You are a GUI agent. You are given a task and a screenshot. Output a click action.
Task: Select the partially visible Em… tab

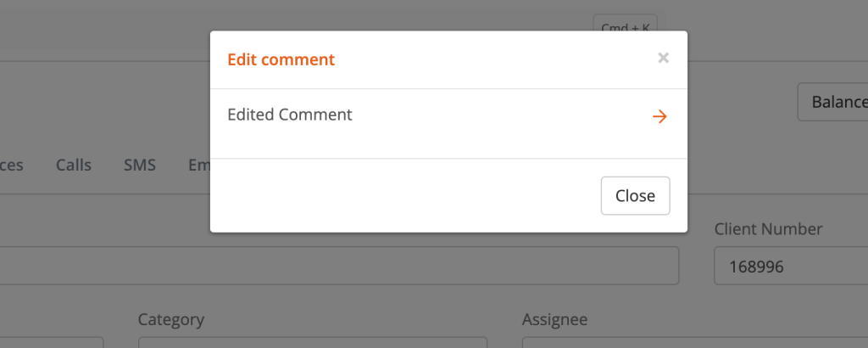click(198, 165)
